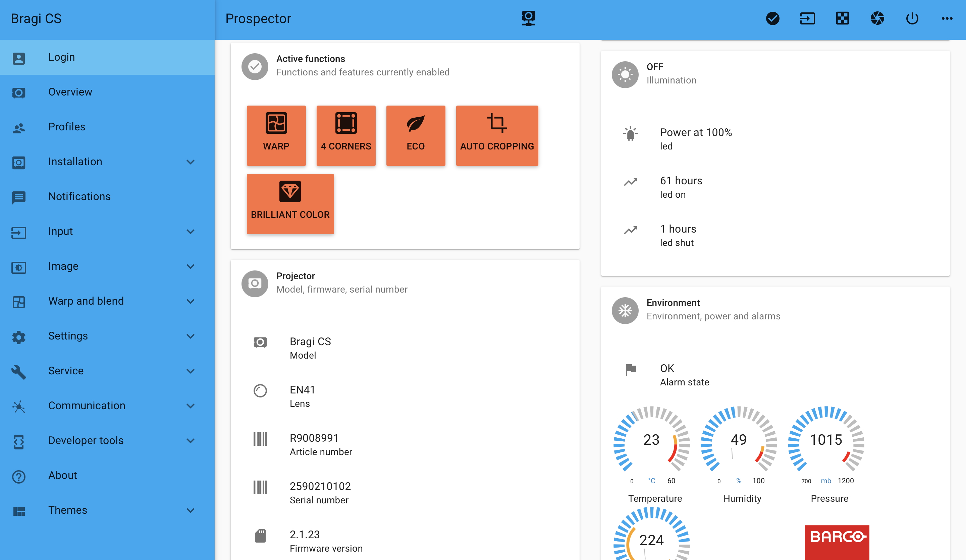Click the Bragi CS title in sidebar
966x560 pixels.
(x=36, y=18)
